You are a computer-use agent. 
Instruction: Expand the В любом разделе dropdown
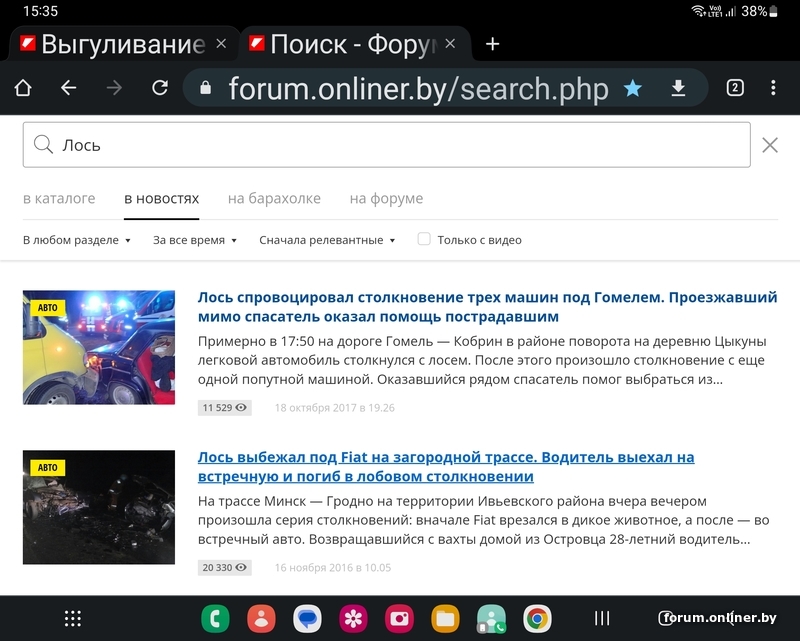(77, 240)
